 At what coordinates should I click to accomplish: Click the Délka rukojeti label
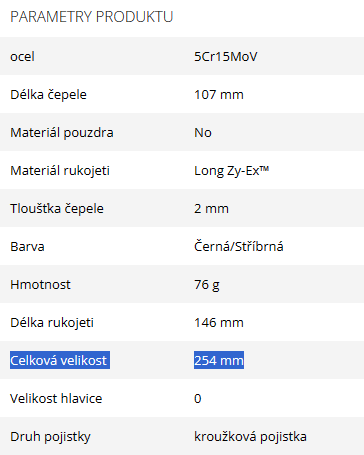point(52,323)
